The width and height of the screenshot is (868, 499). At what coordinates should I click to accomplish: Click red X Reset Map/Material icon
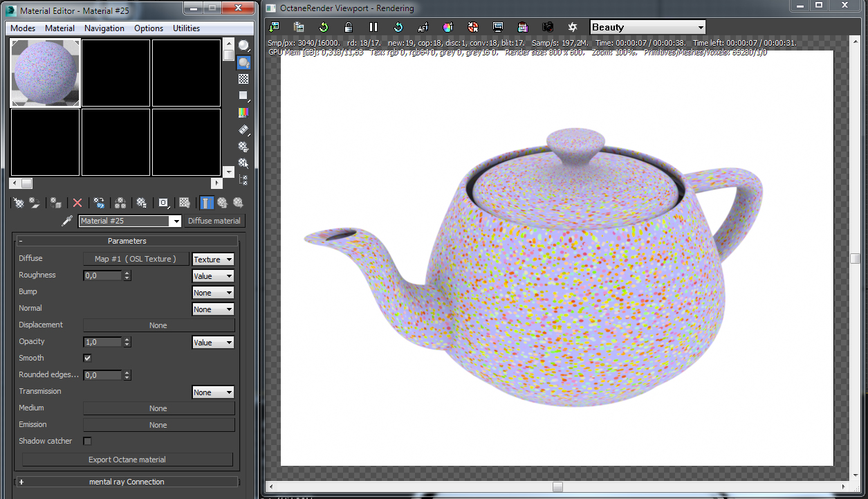pyautogui.click(x=77, y=203)
